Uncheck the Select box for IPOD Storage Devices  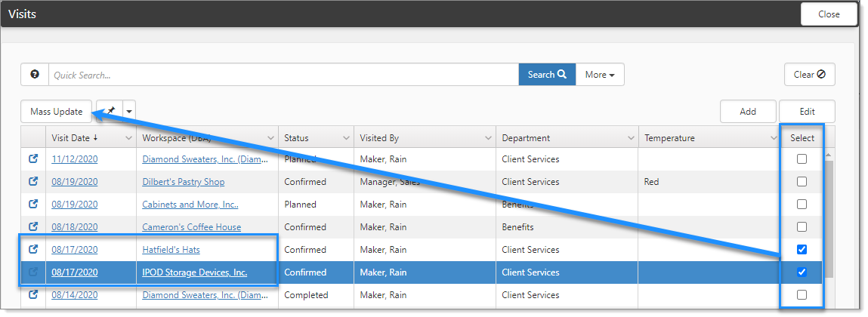pos(802,272)
